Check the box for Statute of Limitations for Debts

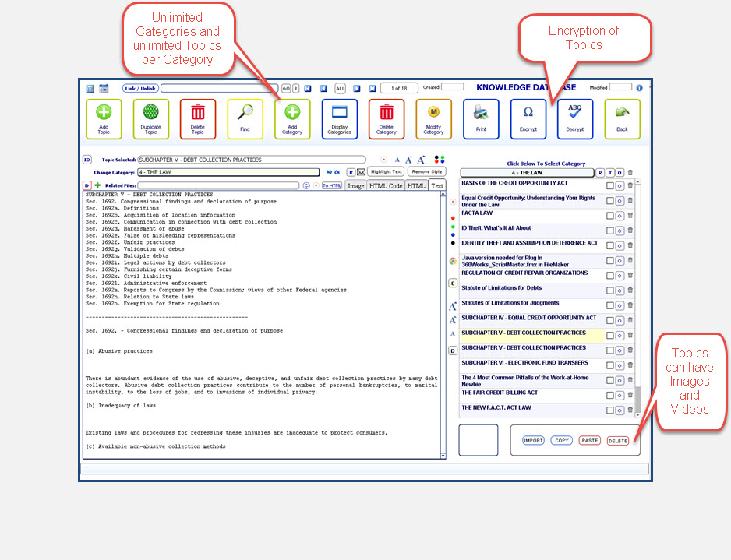click(610, 291)
